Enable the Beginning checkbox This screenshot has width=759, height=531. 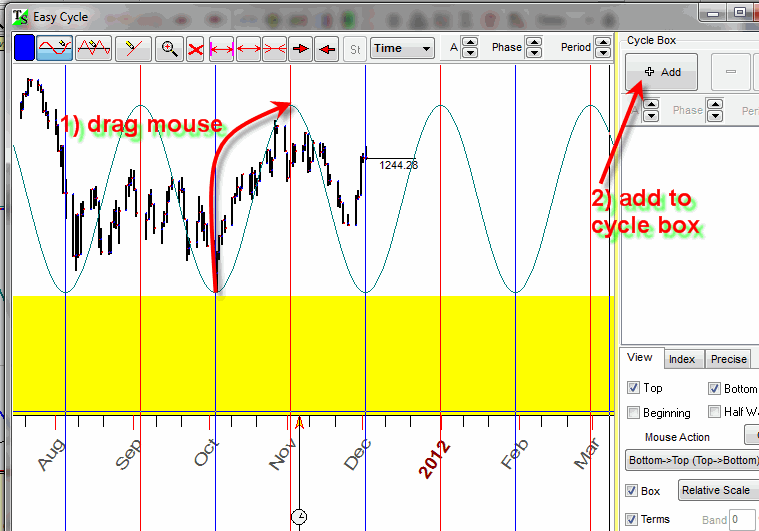(x=633, y=412)
